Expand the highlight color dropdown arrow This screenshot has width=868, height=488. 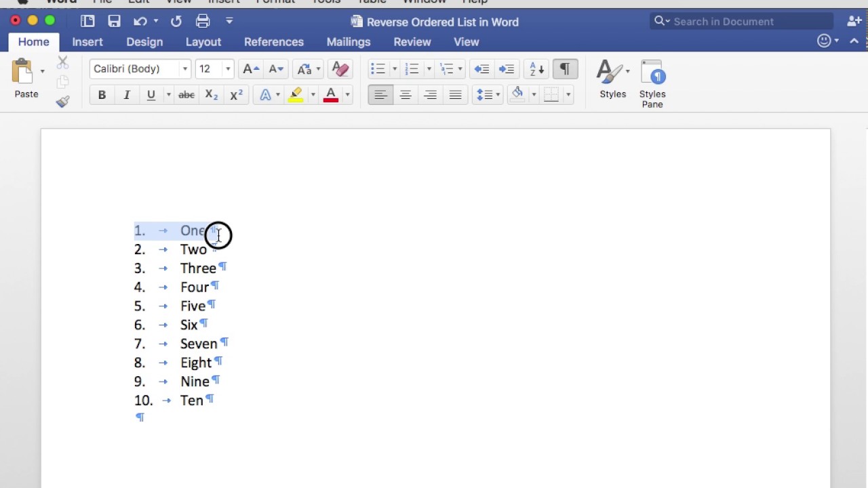(312, 96)
